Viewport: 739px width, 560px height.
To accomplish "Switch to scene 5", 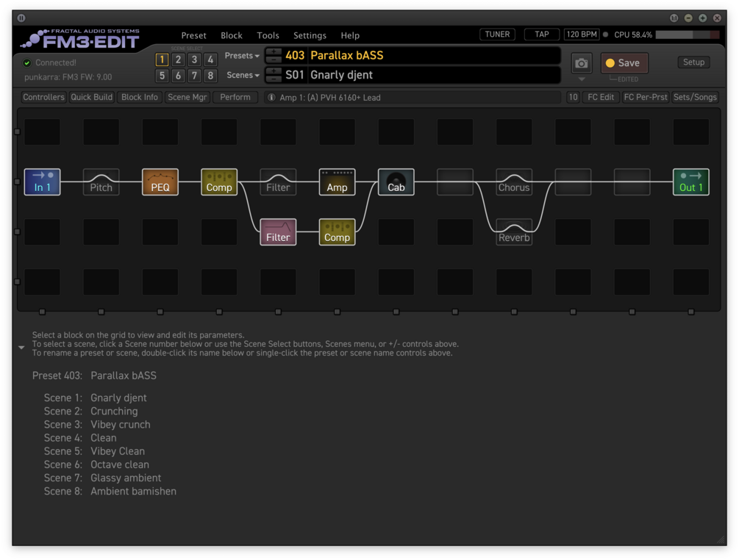I will 162,76.
